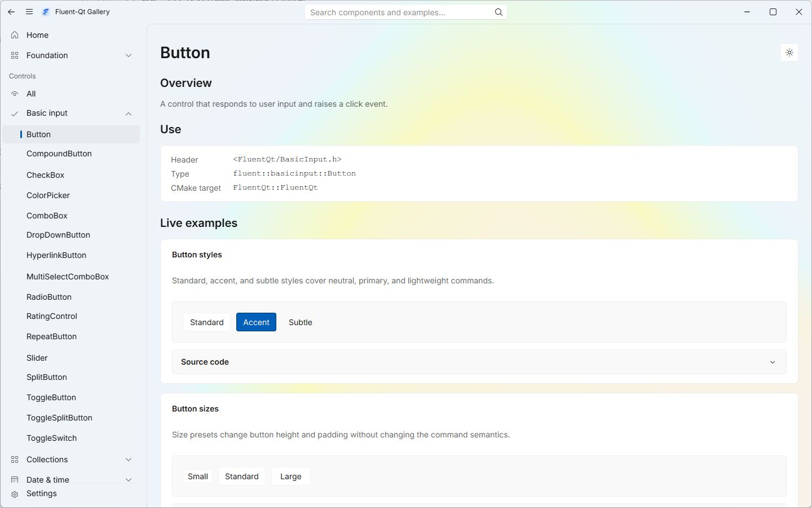Click the search magnifier icon
Viewport: 812px width, 508px height.
pyautogui.click(x=498, y=12)
